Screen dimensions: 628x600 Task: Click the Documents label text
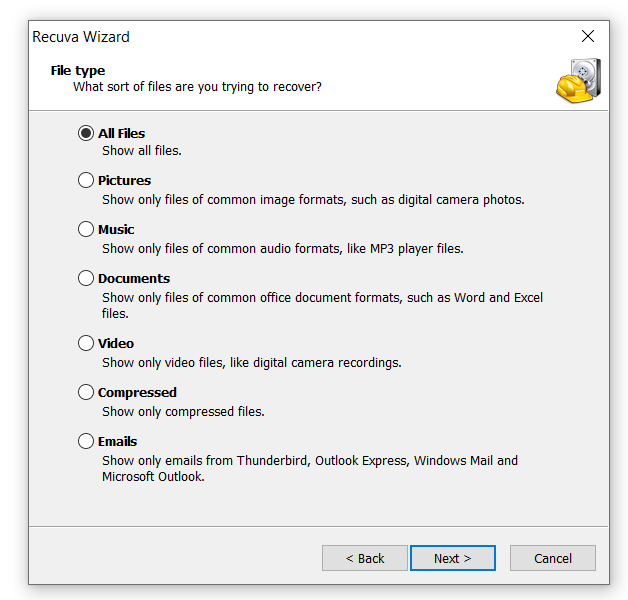coord(134,278)
